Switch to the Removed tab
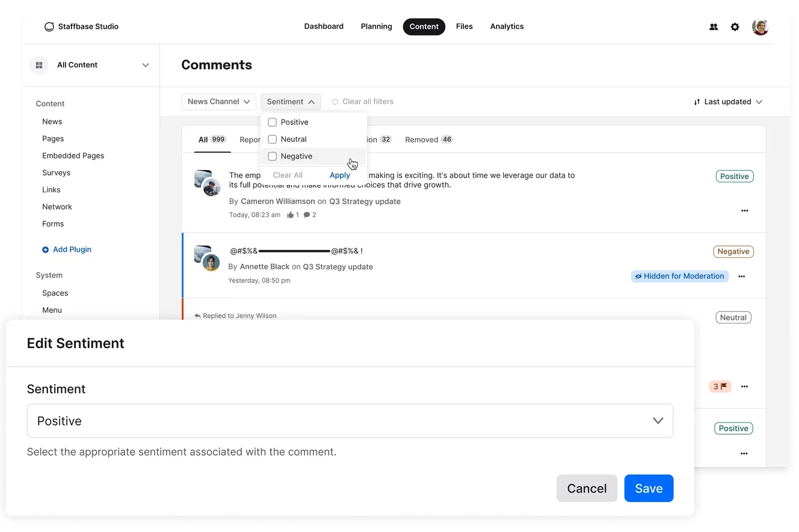Screen dimensions: 799x532 [x=421, y=139]
